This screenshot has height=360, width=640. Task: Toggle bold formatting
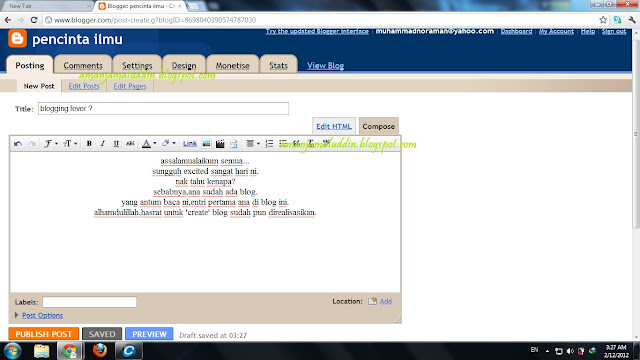[x=89, y=144]
